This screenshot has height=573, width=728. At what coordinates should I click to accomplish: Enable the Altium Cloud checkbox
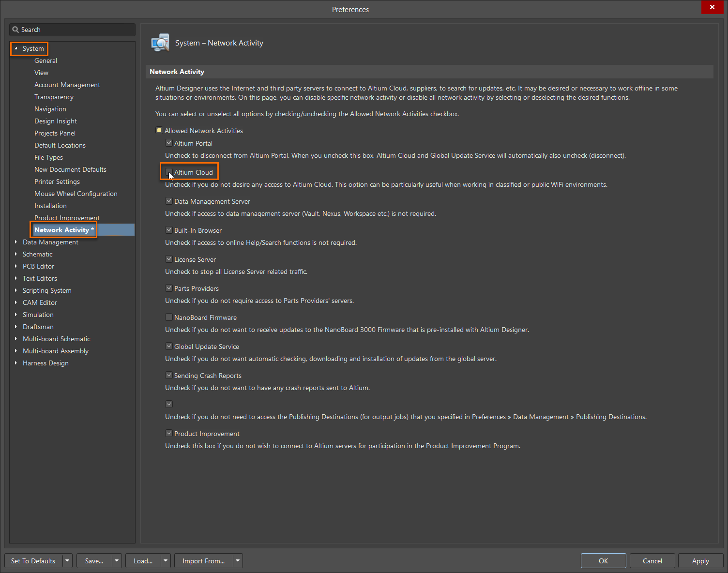169,172
